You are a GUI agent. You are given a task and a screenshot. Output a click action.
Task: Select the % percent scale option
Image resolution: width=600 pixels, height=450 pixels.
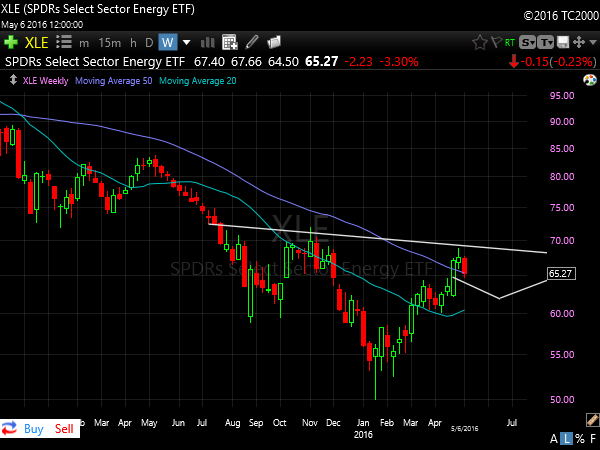click(580, 439)
